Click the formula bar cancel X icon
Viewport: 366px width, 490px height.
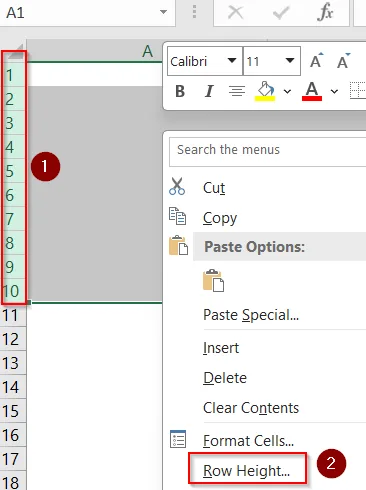(236, 13)
